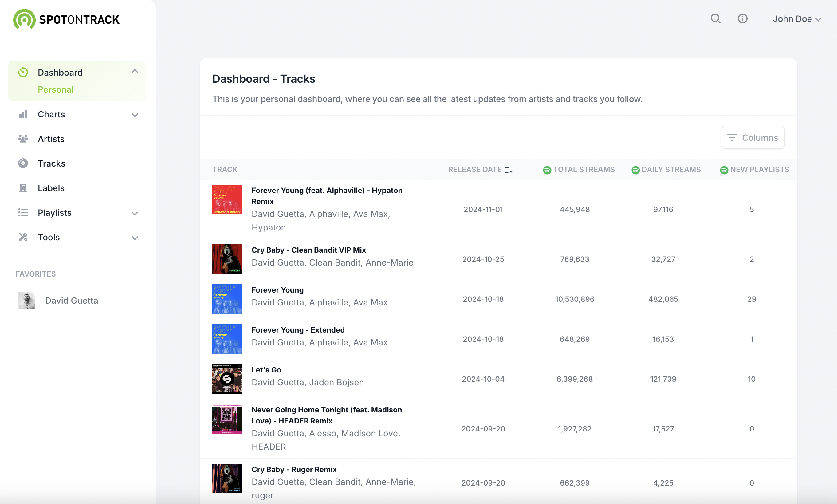Screen dimensions: 837x504
Task: Open the search magnifier icon
Action: tap(715, 18)
